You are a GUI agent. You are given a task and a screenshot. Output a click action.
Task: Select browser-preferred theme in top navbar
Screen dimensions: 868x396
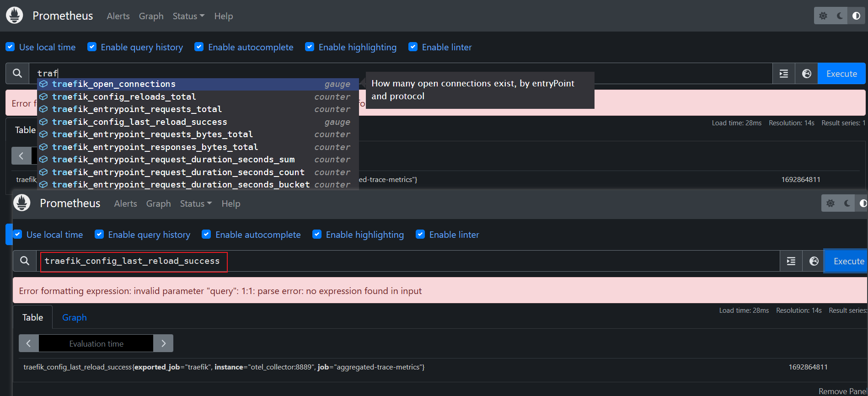click(857, 16)
